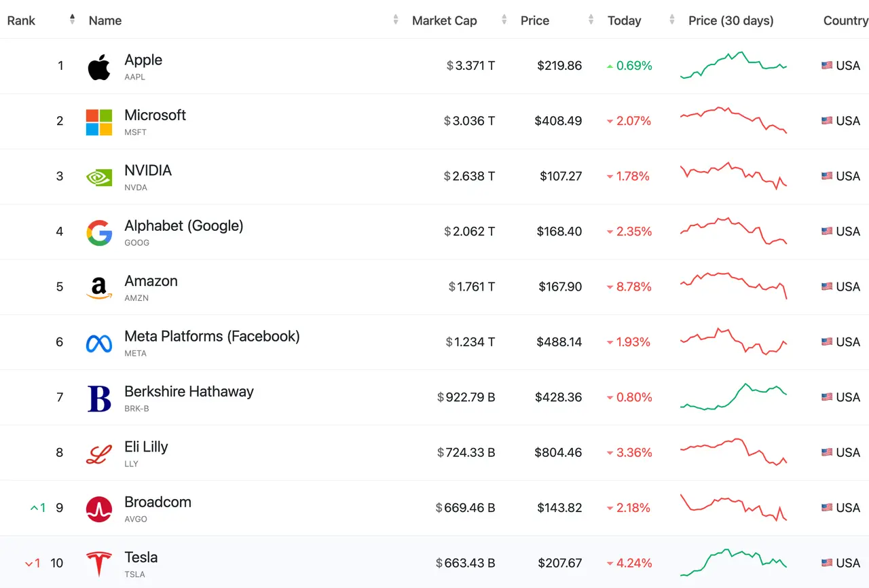Click the Apple logo icon

(x=99, y=67)
